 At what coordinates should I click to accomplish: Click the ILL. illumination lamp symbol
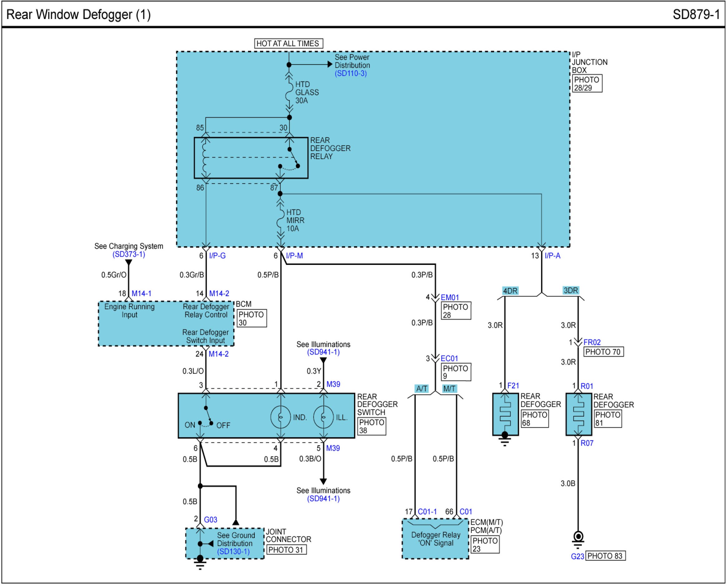pyautogui.click(x=323, y=418)
